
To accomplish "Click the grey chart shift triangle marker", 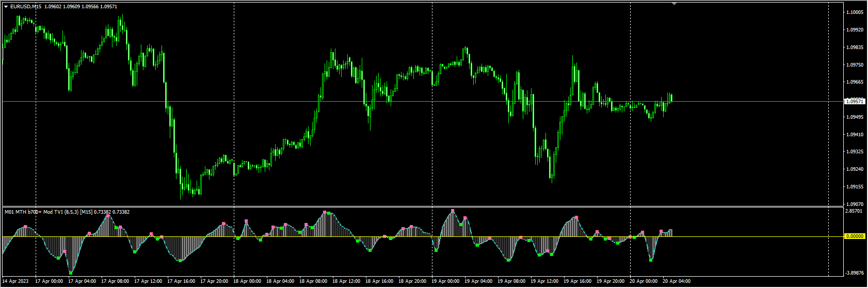I will pyautogui.click(x=674, y=4).
